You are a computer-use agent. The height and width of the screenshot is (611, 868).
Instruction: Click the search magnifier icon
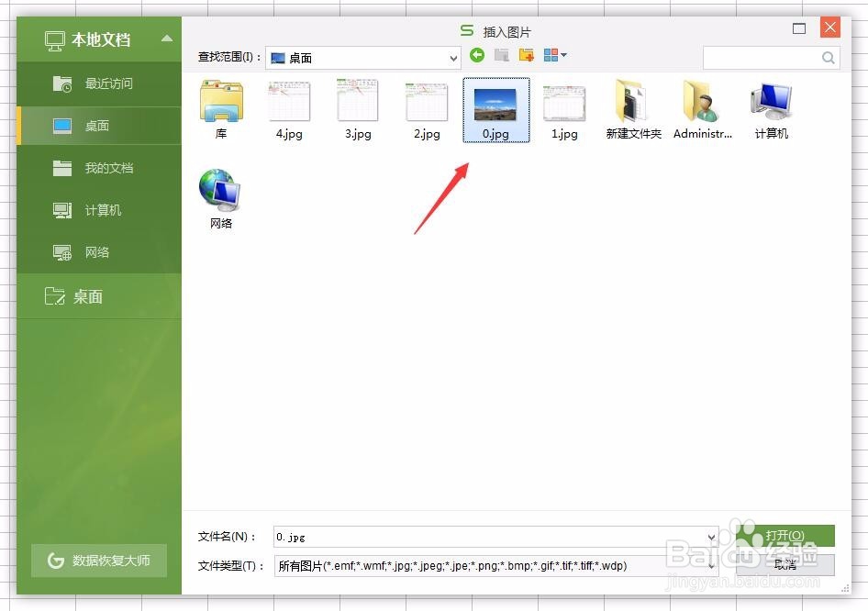[829, 58]
